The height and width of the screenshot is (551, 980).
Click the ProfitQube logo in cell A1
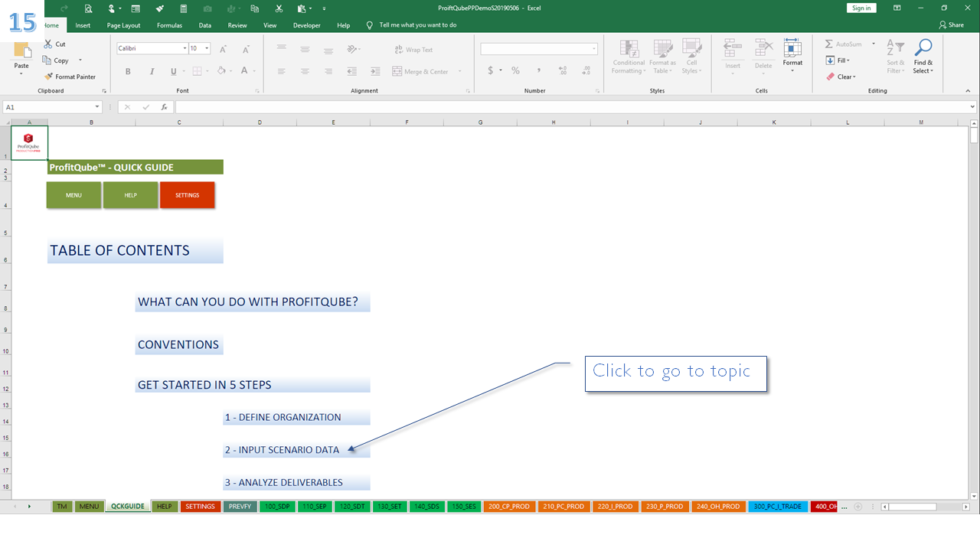point(29,142)
